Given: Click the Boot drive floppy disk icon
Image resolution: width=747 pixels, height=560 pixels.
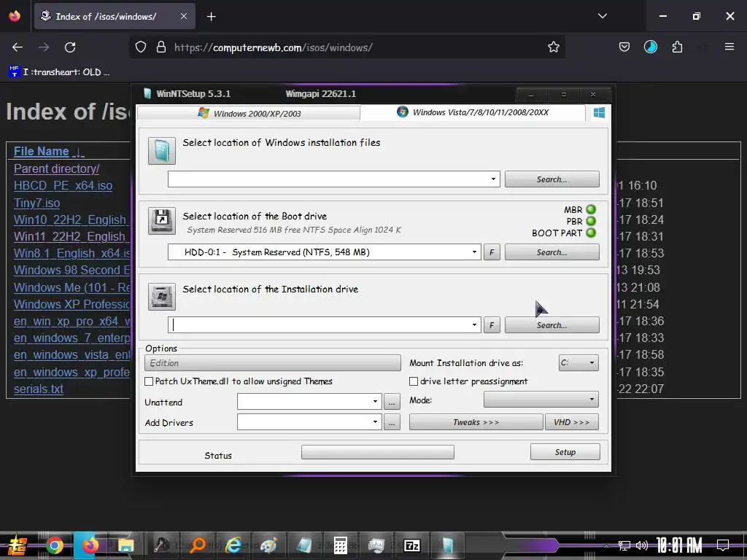Looking at the screenshot, I should [x=162, y=221].
